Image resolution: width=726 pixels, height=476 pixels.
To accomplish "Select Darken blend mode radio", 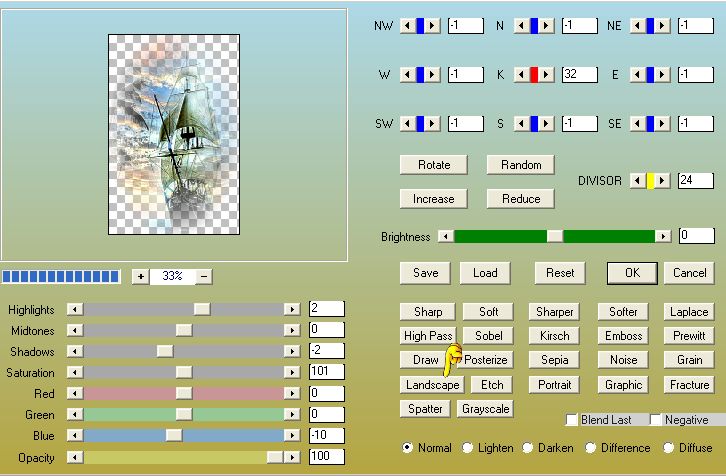I will (527, 448).
